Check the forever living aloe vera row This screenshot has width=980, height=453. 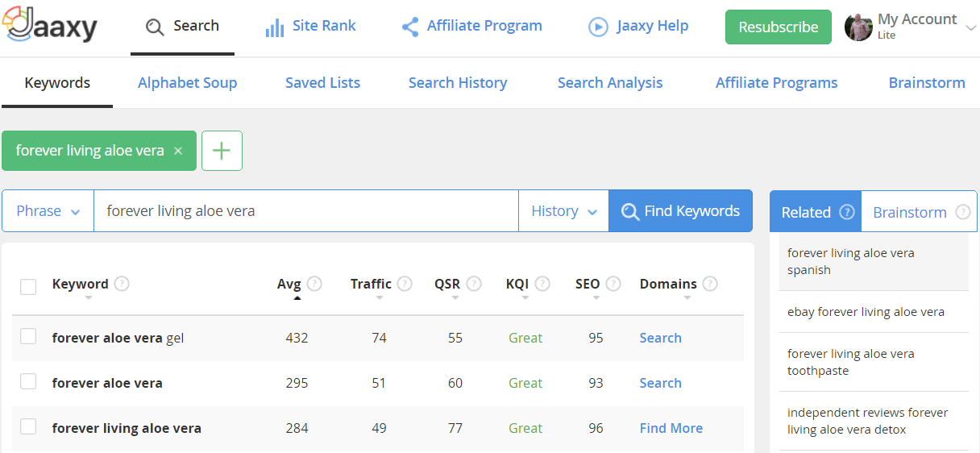(x=28, y=427)
